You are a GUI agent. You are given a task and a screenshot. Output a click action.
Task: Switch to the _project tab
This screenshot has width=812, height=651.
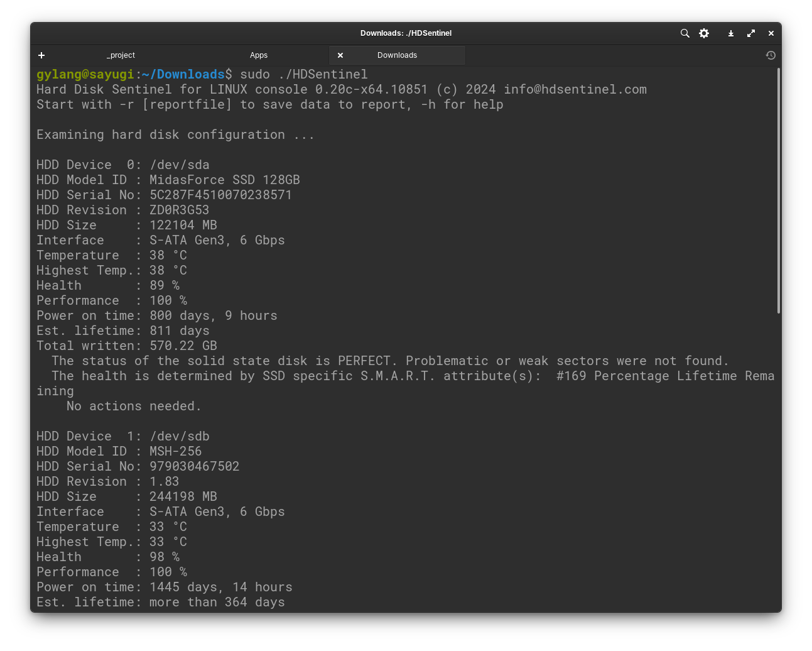pyautogui.click(x=121, y=55)
